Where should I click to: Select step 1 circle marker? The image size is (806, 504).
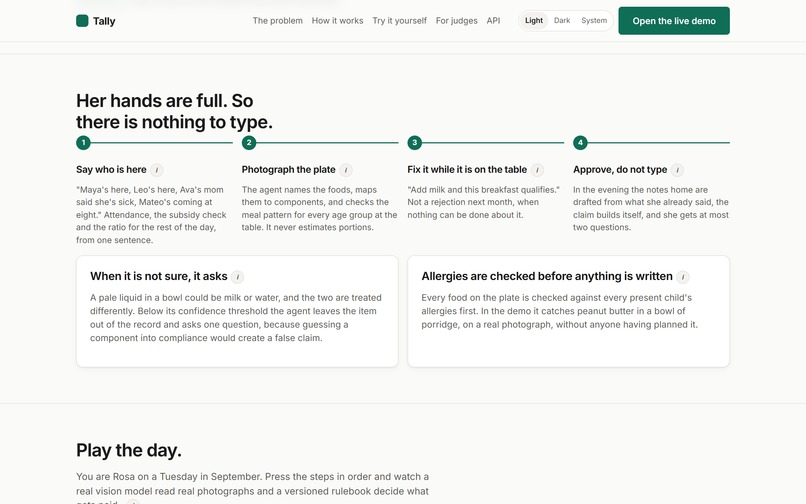pos(83,142)
